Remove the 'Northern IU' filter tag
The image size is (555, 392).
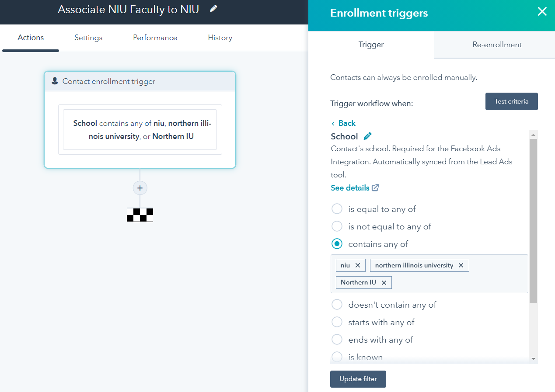click(x=384, y=283)
